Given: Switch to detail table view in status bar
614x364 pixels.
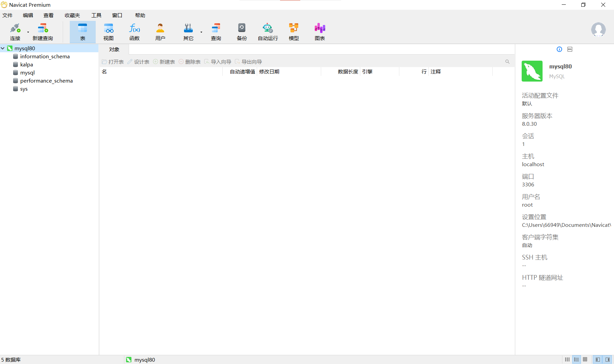Looking at the screenshot, I should [585, 360].
